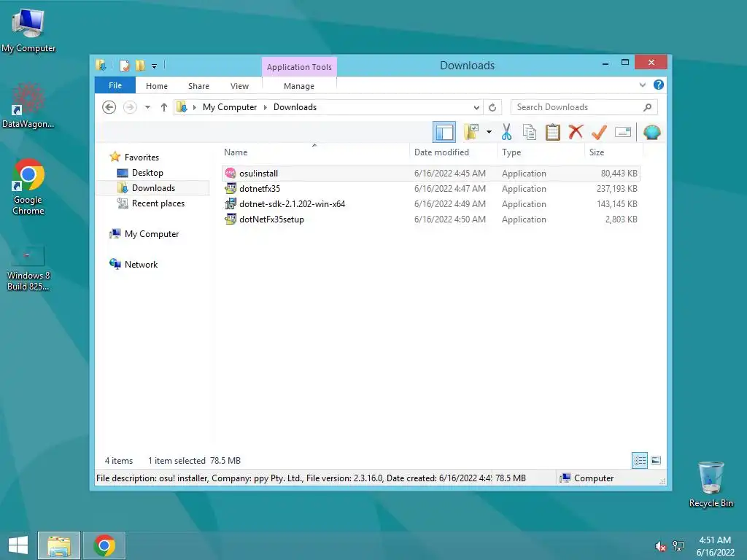This screenshot has width=747, height=560.
Task: Select Desktop in the navigation pane
Action: [147, 172]
